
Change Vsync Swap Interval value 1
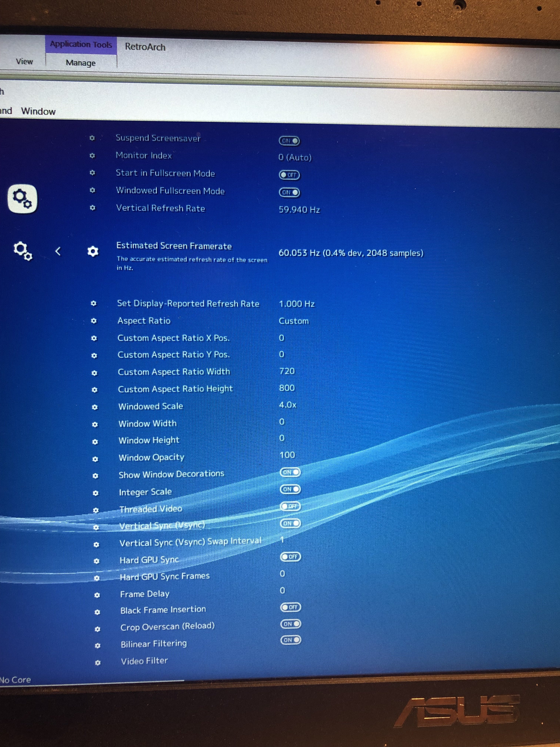pos(282,540)
